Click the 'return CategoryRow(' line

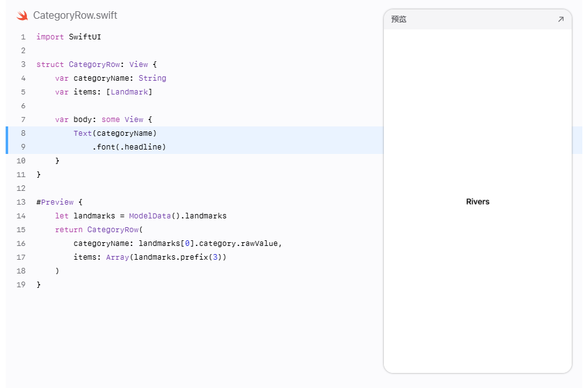pyautogui.click(x=99, y=230)
